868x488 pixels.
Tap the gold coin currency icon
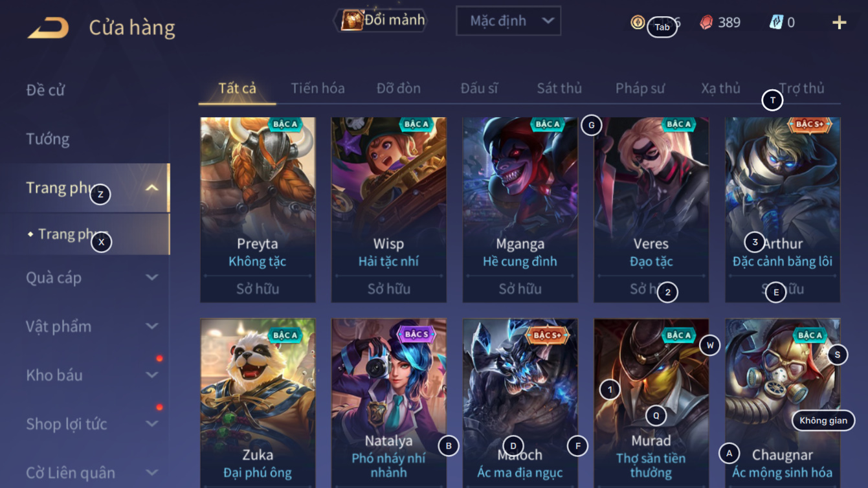(638, 22)
